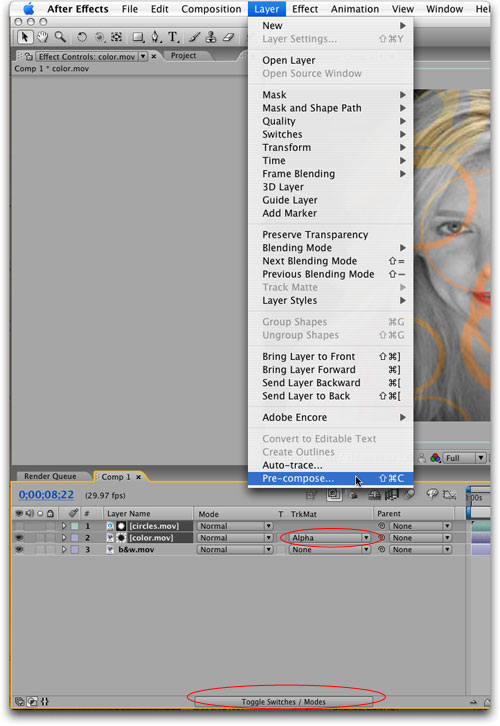Select the Zoom magnifier tool
Image resolution: width=500 pixels, height=726 pixels.
[60, 37]
